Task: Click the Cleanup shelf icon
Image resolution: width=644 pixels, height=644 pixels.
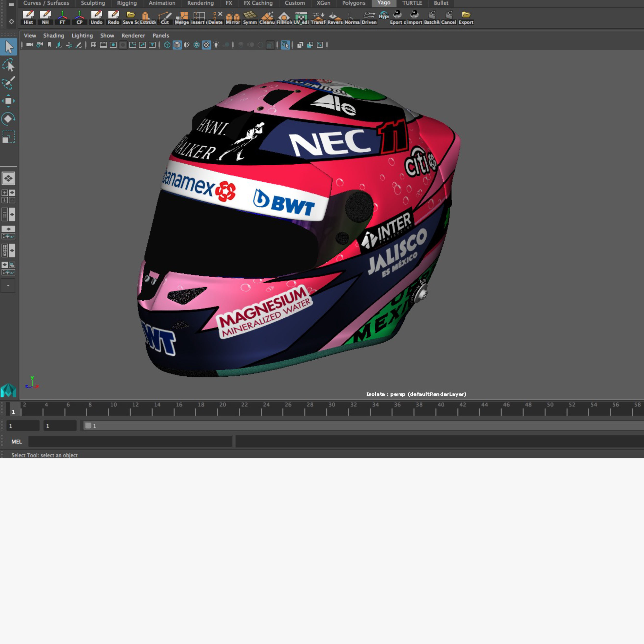Action: pyautogui.click(x=267, y=18)
